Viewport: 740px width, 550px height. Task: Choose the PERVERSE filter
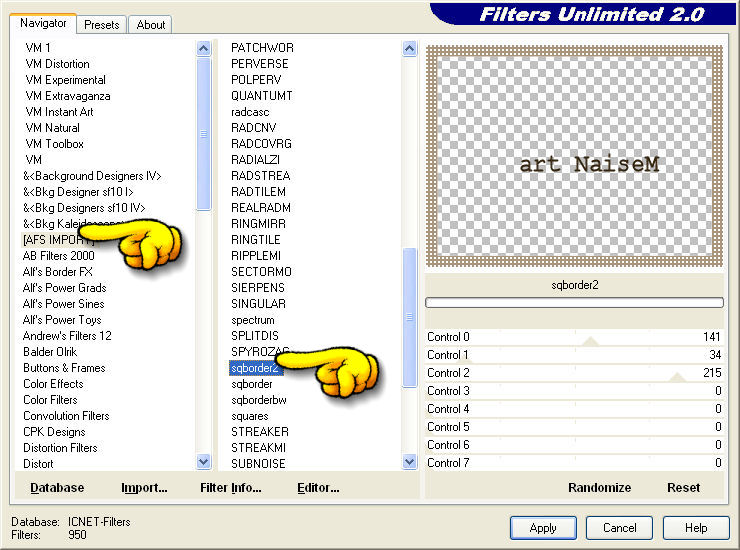pos(260,64)
